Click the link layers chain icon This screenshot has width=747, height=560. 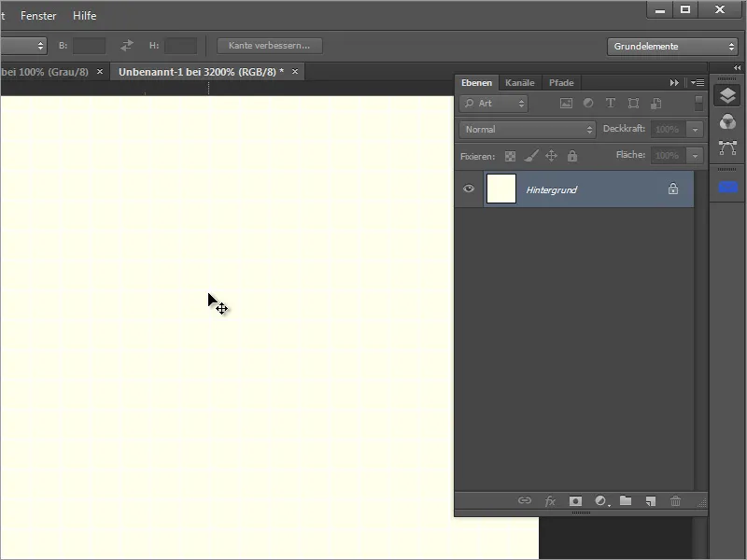pos(525,500)
